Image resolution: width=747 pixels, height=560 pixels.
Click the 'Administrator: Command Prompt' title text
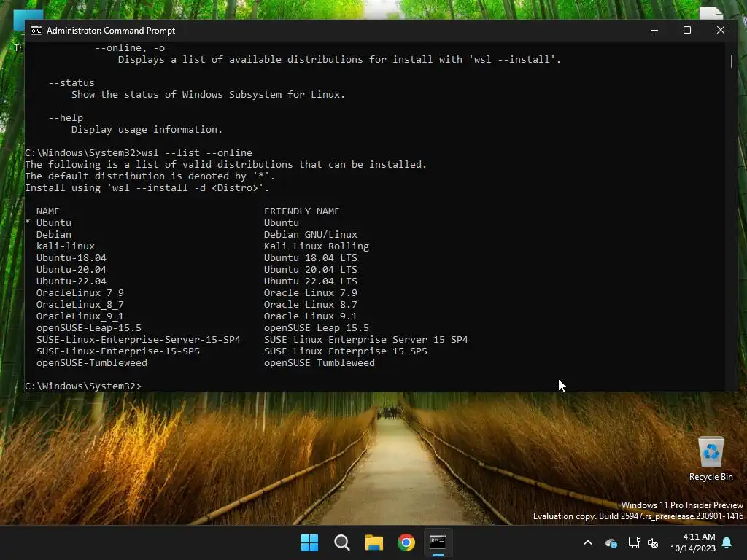[x=111, y=31]
